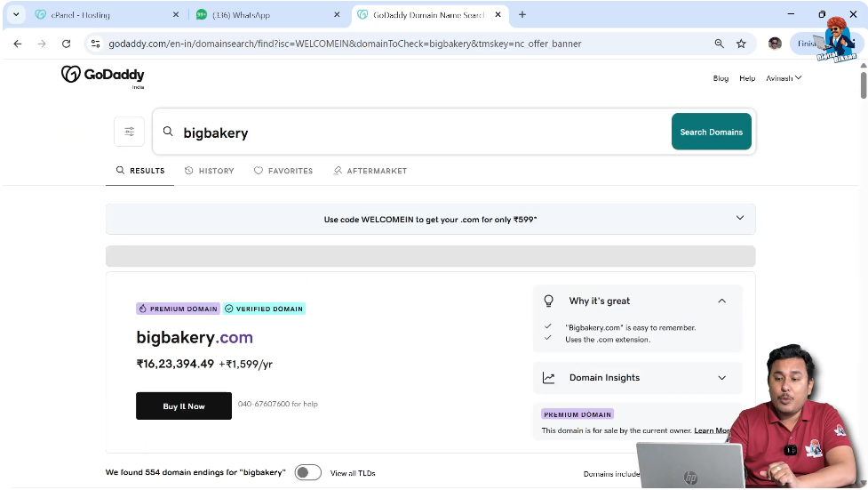Toggle View all TLDs switch

(307, 472)
